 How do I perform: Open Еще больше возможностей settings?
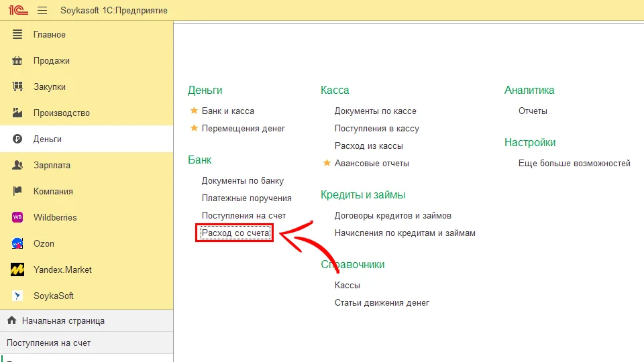574,163
